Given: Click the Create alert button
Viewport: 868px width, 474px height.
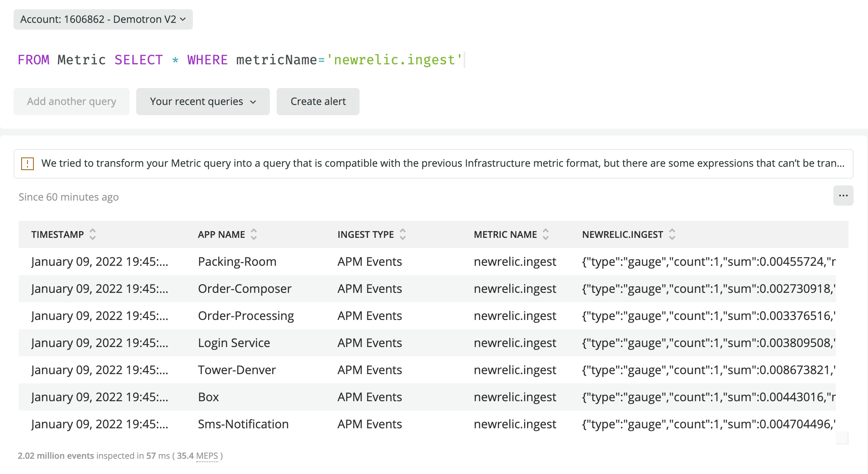Looking at the screenshot, I should (x=318, y=102).
